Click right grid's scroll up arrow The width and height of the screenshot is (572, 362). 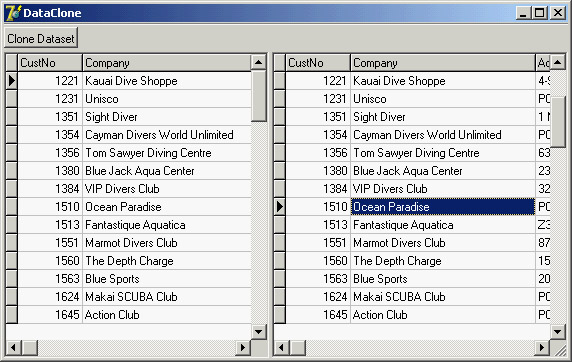tap(558, 62)
